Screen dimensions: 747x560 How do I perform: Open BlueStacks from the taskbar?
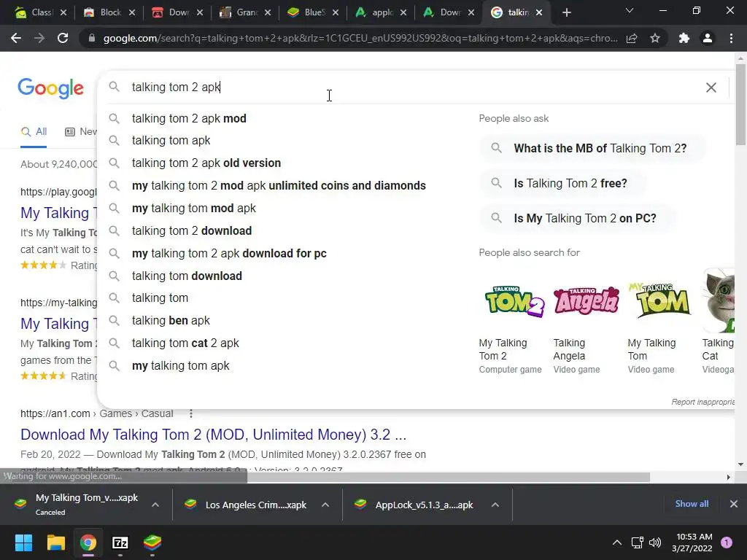152,542
